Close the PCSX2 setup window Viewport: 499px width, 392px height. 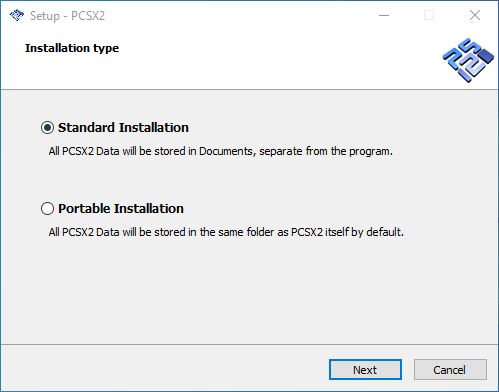(x=475, y=15)
